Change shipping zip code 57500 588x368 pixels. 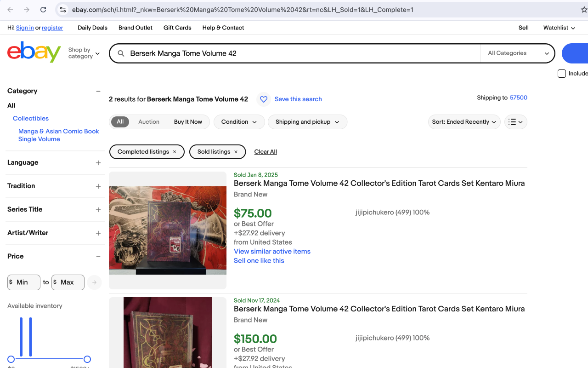[x=519, y=98]
